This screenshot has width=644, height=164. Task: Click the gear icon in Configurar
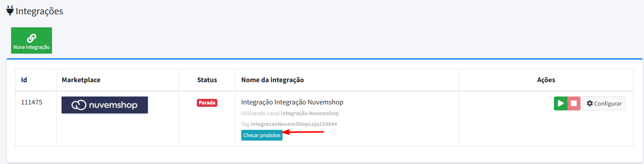pyautogui.click(x=590, y=103)
